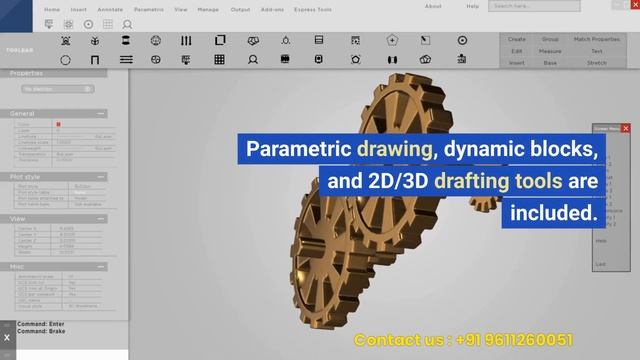The height and width of the screenshot is (360, 640).
Task: Click the pentagon inside frame icon
Action: tap(356, 60)
